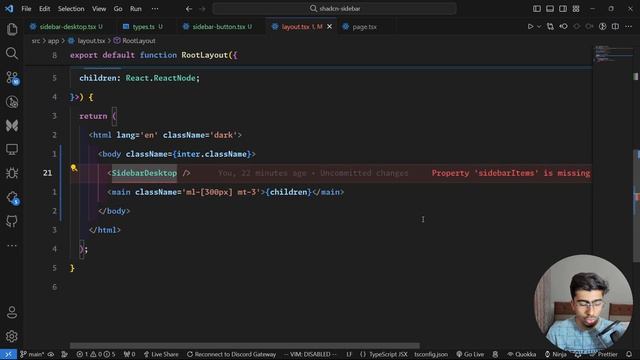Open the Run and Debug bug icon
Screen dimensions: 640x360
[x=12, y=173]
